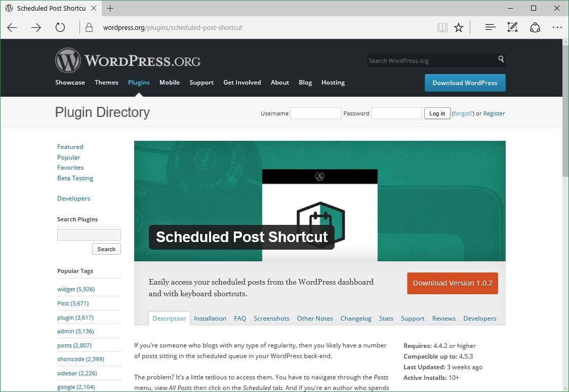Go back with the browser back arrow
Image resolution: width=569 pixels, height=392 pixels.
pos(12,27)
